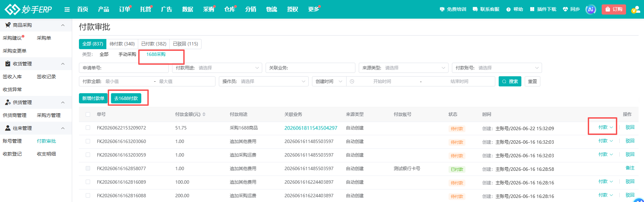Open linked order 2026061811543504297
Viewport: 644px width, 202px height.
[x=311, y=128]
